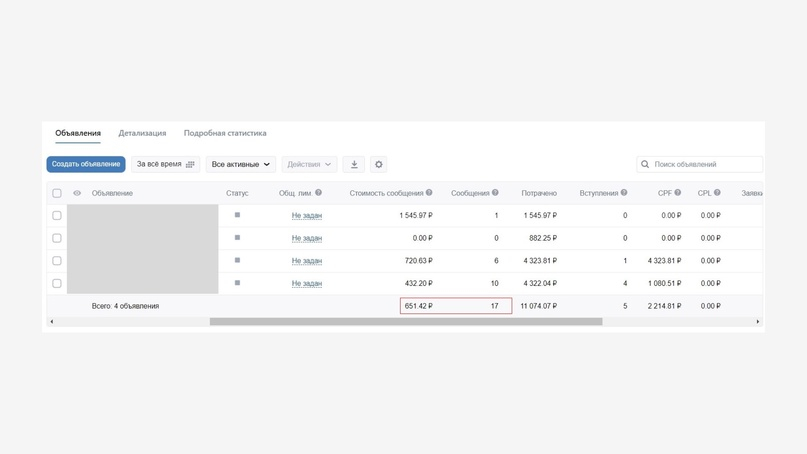Open the За всё время period picker

[x=165, y=164]
